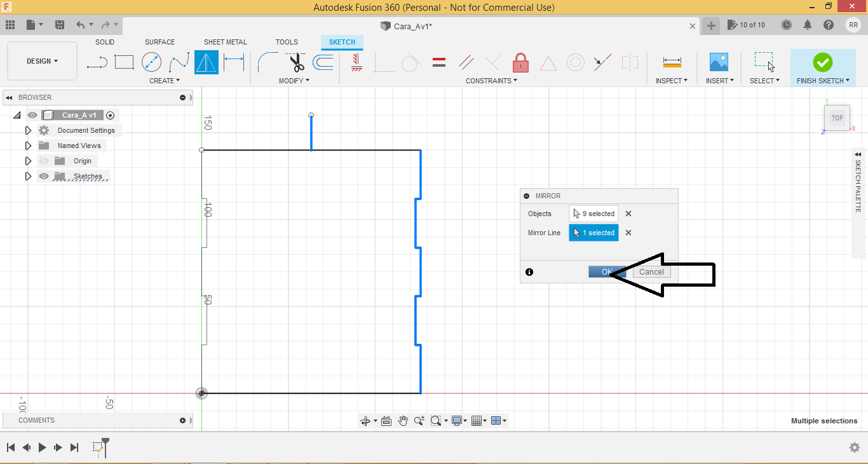Expand the Document Settings node

[x=28, y=130]
